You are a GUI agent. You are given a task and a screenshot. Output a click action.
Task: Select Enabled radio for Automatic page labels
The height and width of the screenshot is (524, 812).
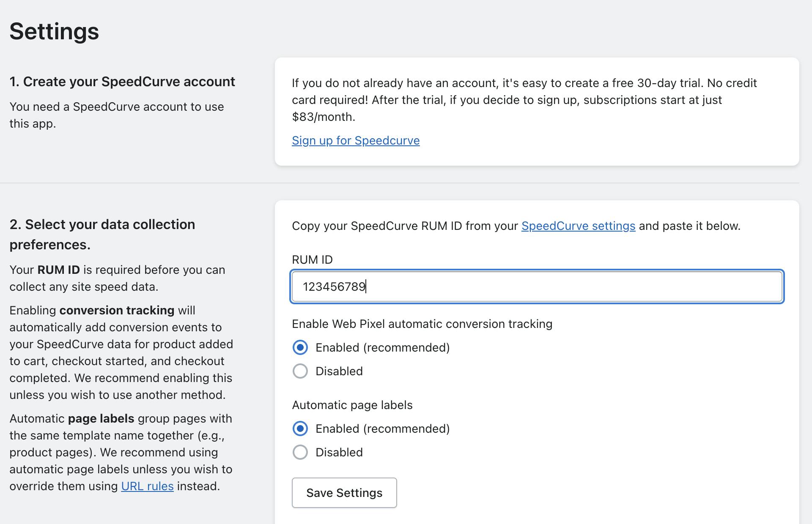click(300, 429)
